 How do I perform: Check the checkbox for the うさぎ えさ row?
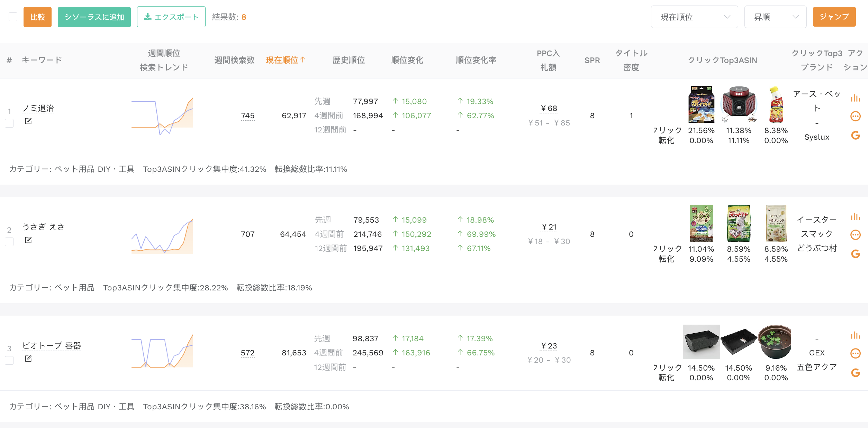pyautogui.click(x=9, y=242)
